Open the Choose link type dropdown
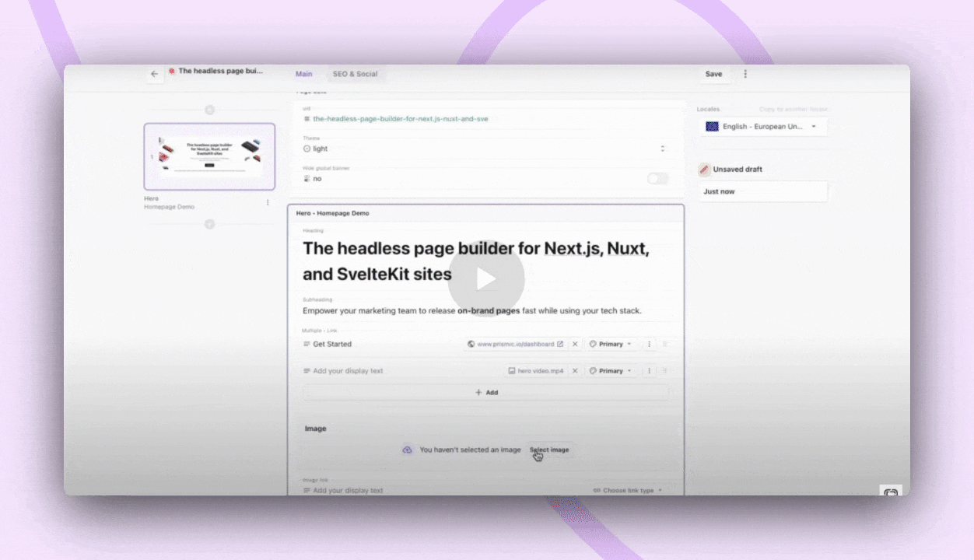Image resolution: width=974 pixels, height=560 pixels. [x=627, y=490]
